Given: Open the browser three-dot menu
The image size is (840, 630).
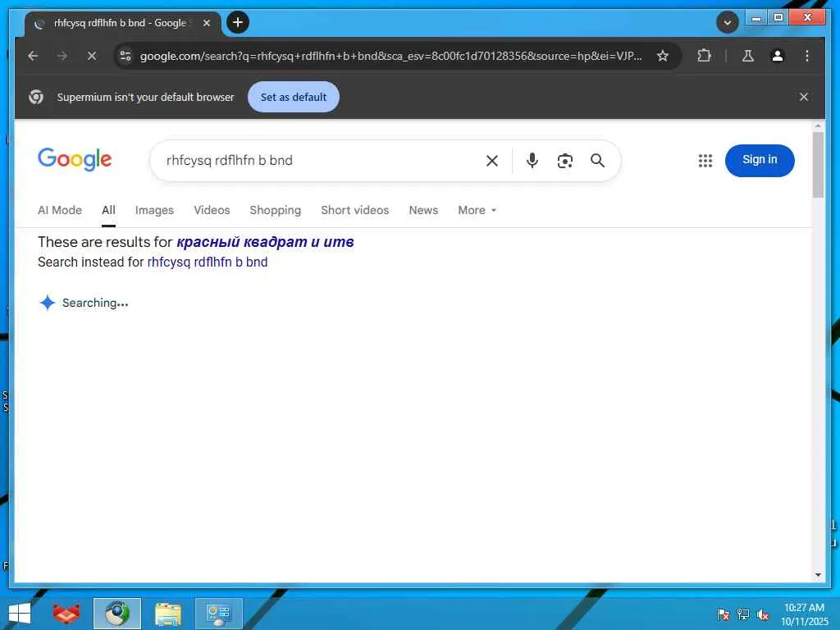Looking at the screenshot, I should [x=807, y=56].
